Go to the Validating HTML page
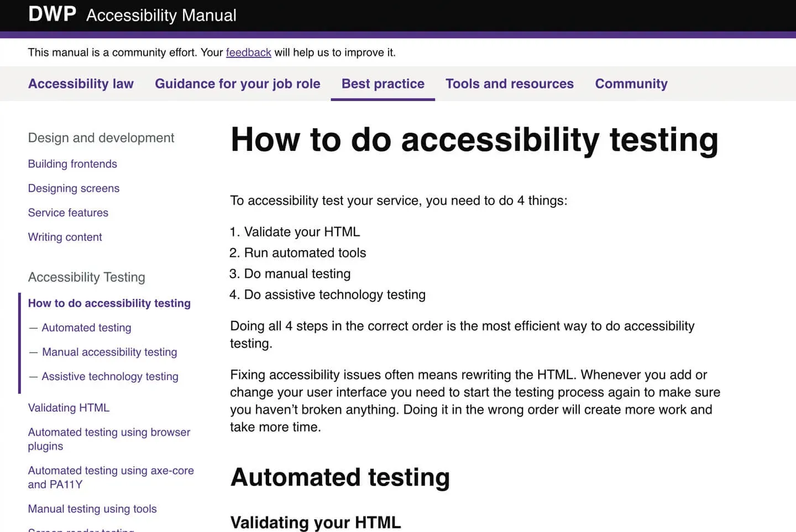Image resolution: width=796 pixels, height=532 pixels. point(69,407)
